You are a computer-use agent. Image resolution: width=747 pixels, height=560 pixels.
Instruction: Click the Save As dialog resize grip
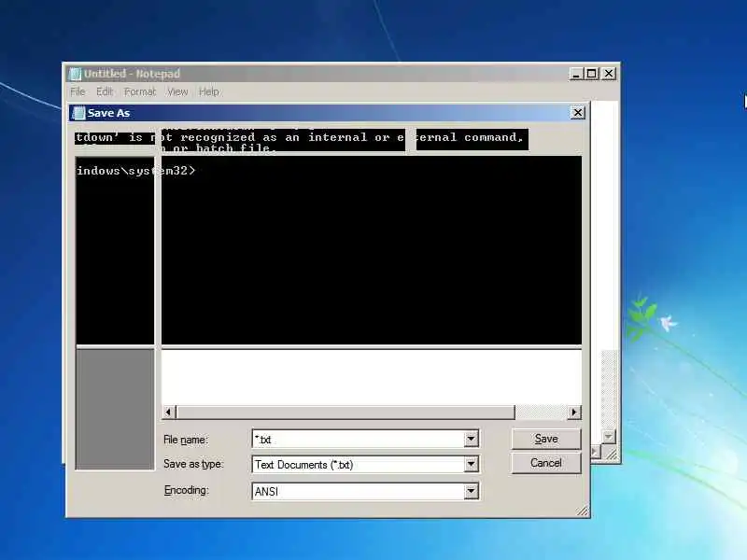582,511
